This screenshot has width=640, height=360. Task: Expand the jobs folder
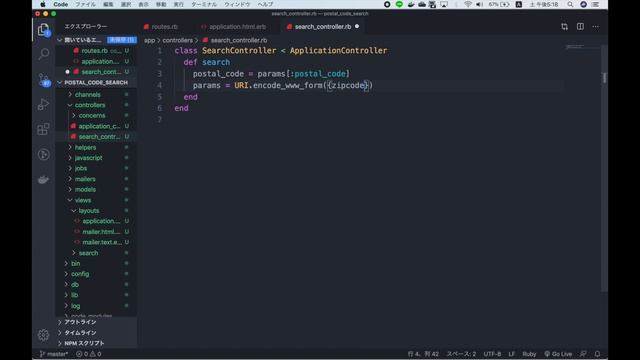(x=81, y=168)
